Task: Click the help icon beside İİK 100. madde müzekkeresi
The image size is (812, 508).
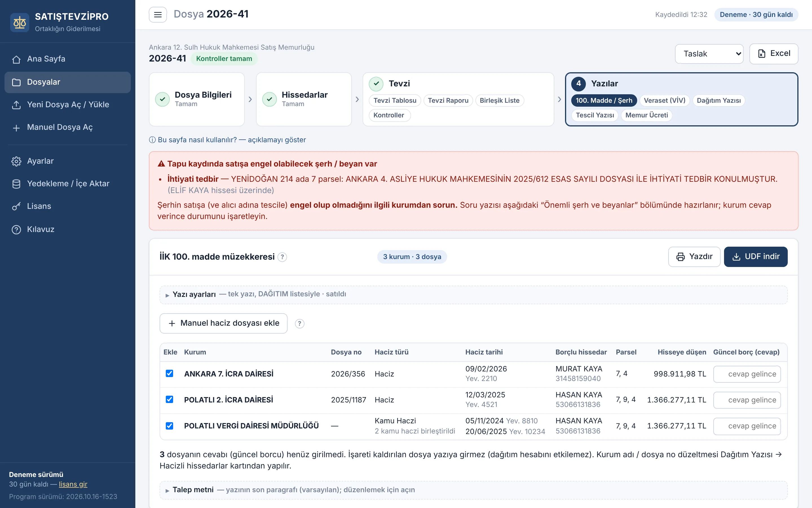Action: point(282,257)
